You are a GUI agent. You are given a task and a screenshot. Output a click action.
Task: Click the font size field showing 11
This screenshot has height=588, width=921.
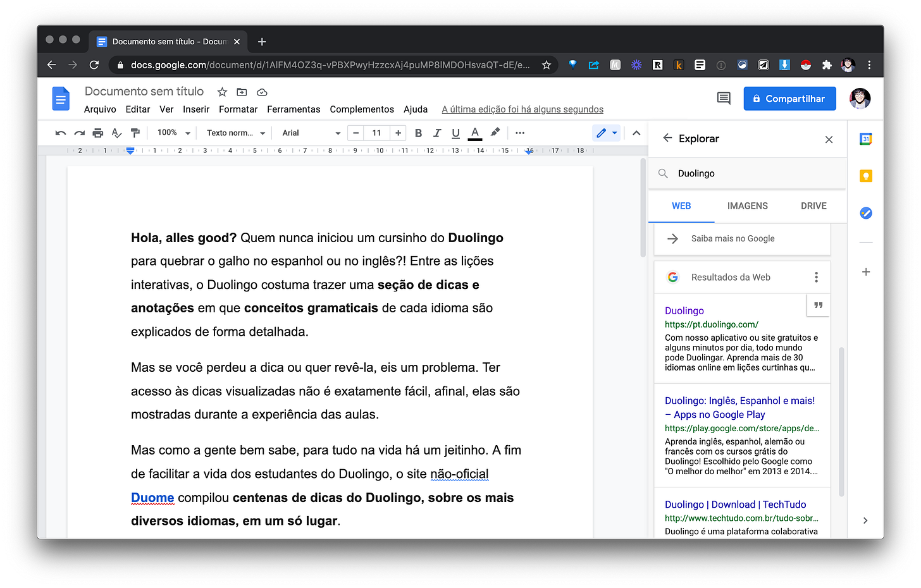click(x=377, y=133)
